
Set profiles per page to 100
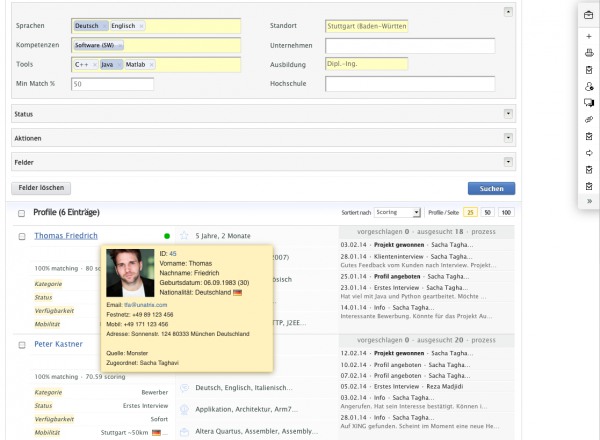tap(506, 213)
